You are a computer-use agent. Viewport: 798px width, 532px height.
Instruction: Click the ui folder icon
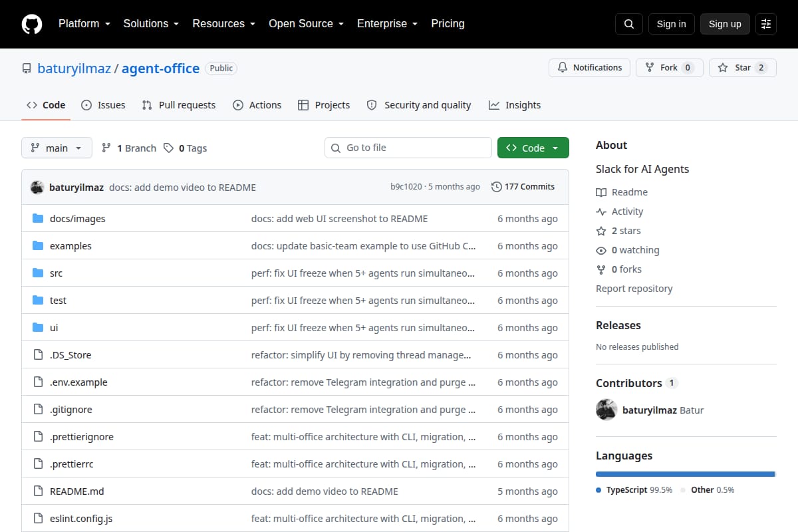pos(38,328)
